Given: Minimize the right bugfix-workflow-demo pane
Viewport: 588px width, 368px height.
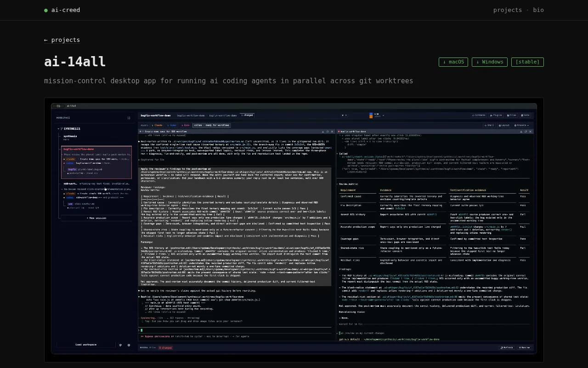Looking at the screenshot, I should (521, 132).
